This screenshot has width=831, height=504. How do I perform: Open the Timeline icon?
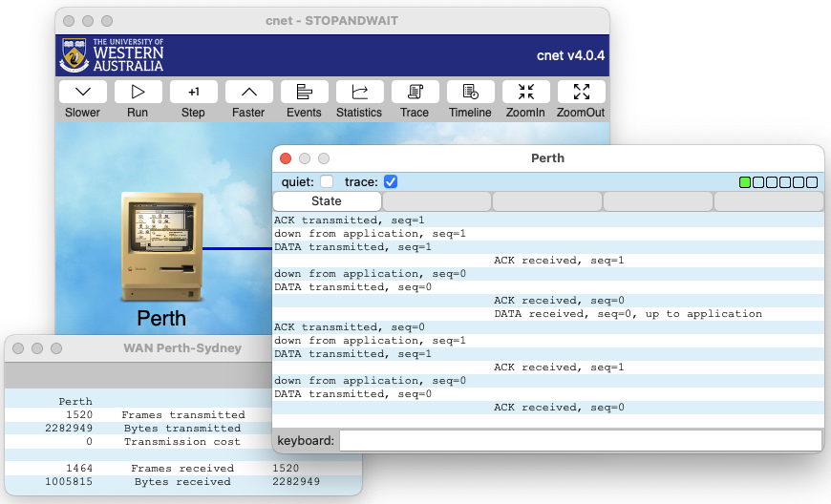click(471, 92)
